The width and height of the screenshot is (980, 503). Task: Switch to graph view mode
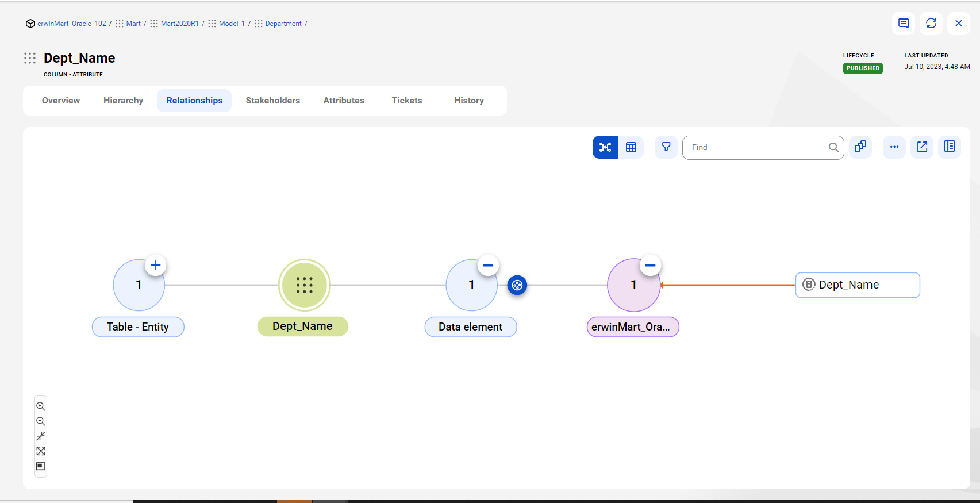(x=605, y=147)
